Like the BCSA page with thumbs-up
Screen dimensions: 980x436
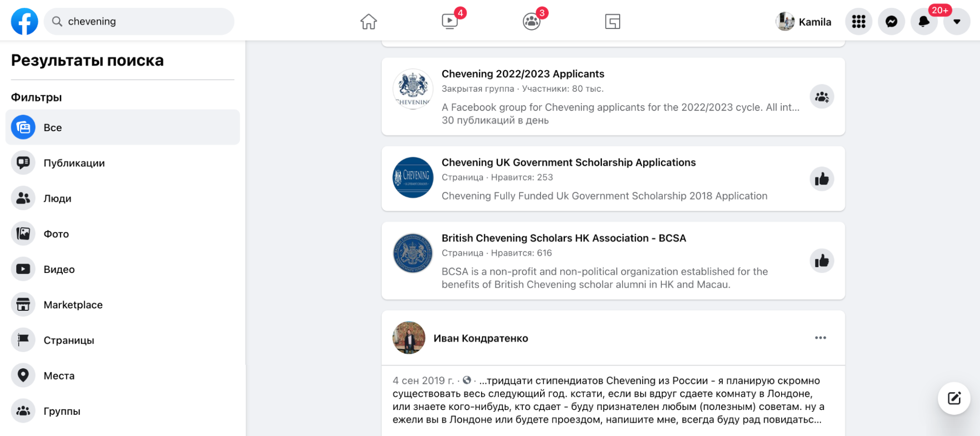822,261
